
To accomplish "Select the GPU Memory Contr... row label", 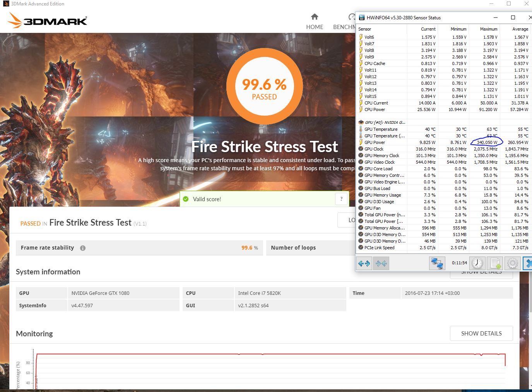I will coord(384,175).
